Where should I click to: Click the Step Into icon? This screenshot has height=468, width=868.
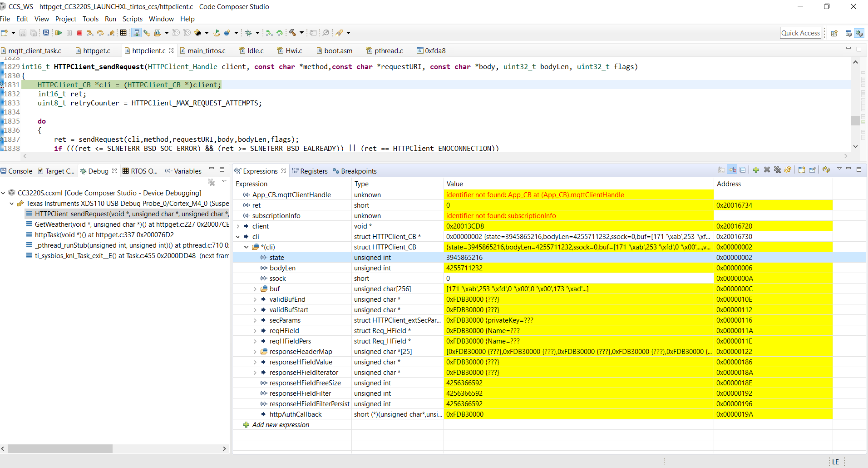point(90,33)
